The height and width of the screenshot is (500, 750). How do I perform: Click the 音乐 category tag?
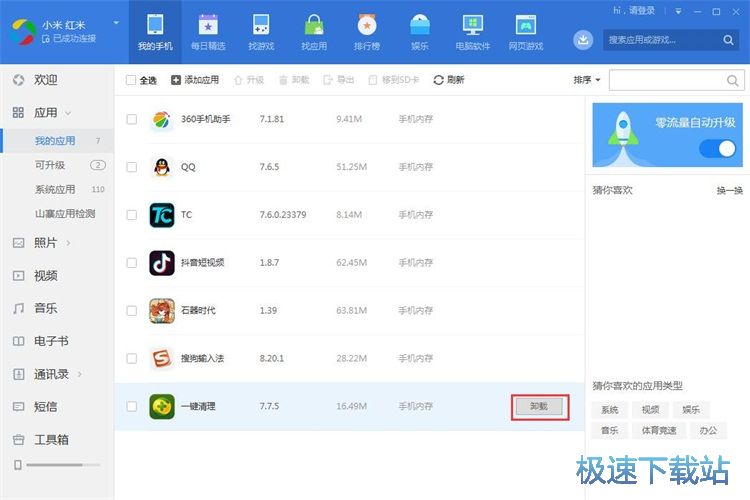click(x=609, y=431)
